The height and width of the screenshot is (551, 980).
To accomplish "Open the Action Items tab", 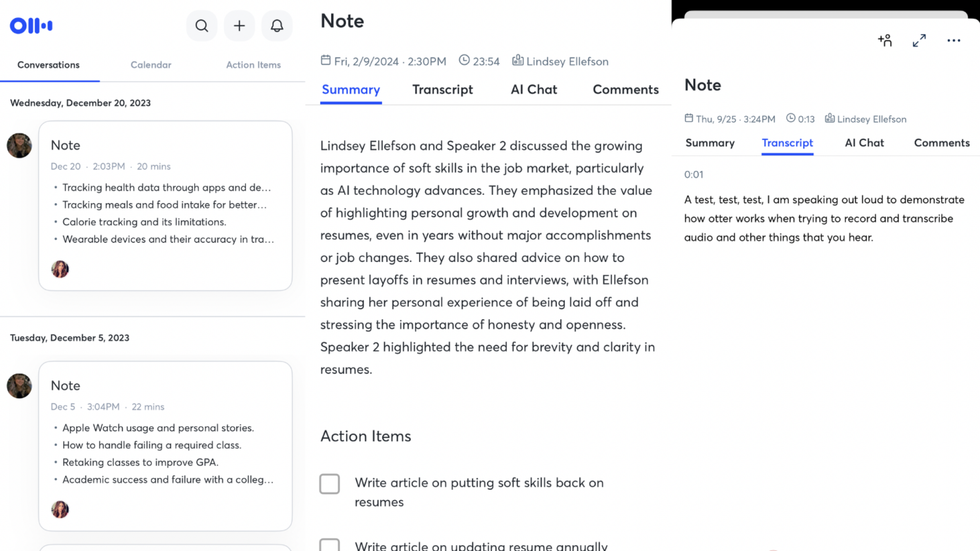I will 253,65.
